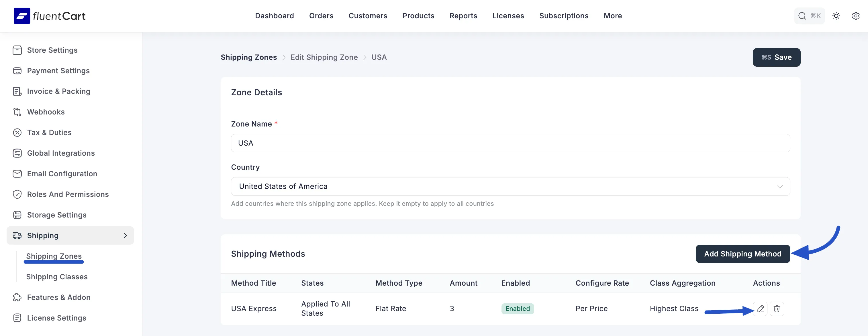This screenshot has height=336, width=868.
Task: Click the Add Shipping Method button
Action: pos(743,254)
